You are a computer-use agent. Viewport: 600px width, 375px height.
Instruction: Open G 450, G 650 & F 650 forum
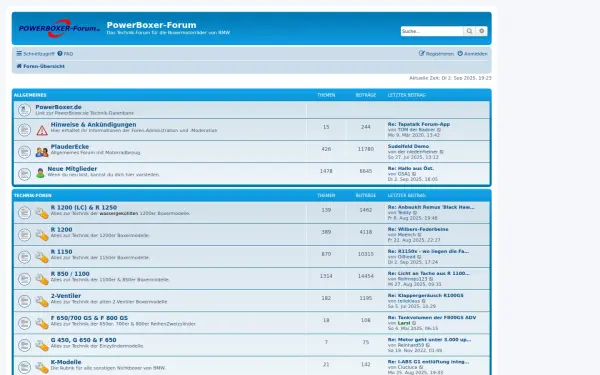click(x=83, y=340)
